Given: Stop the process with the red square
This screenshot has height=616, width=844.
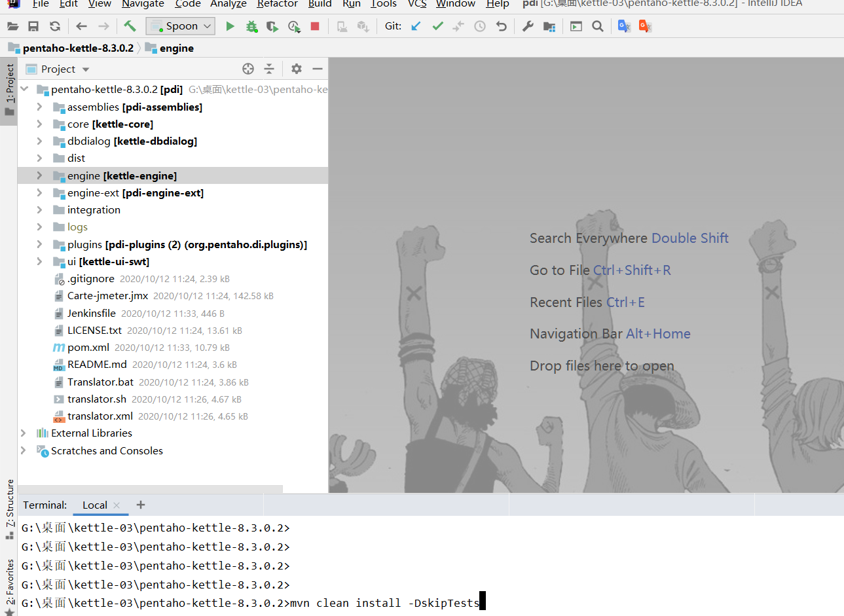Looking at the screenshot, I should click(315, 26).
